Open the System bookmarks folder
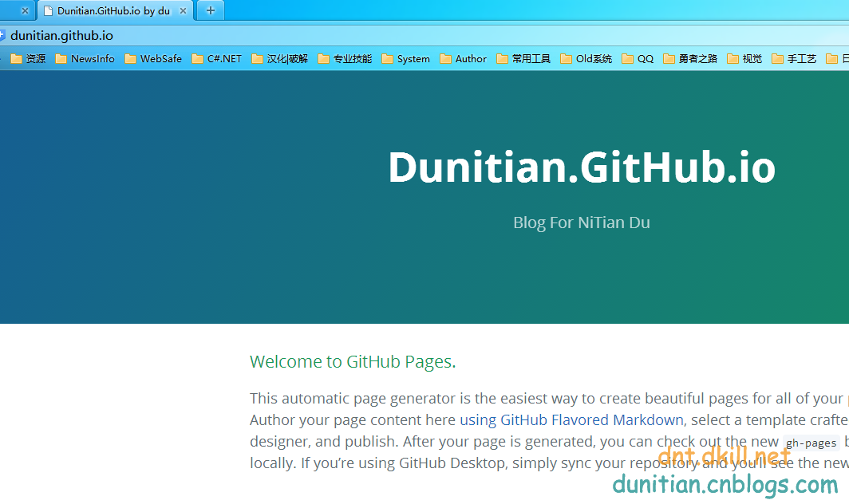Image resolution: width=849 pixels, height=504 pixels. tap(405, 58)
